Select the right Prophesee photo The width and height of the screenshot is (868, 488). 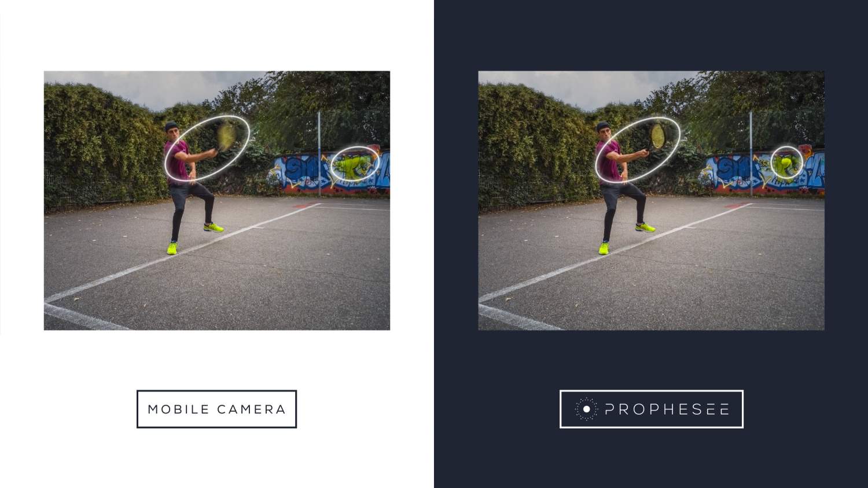tap(651, 201)
